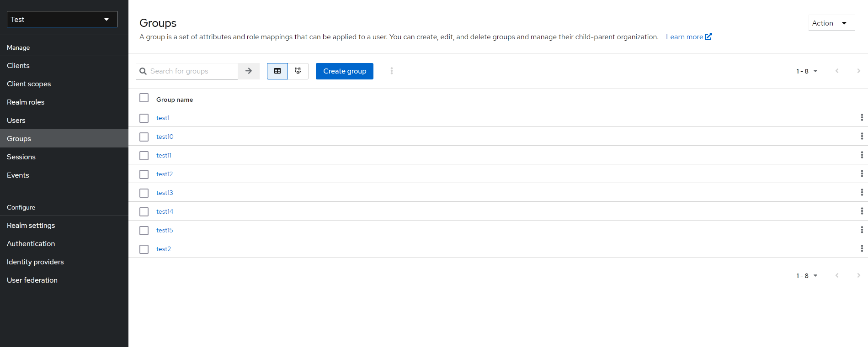Viewport: 868px width, 347px height.
Task: Open the kebab menu for group test1
Action: (862, 117)
